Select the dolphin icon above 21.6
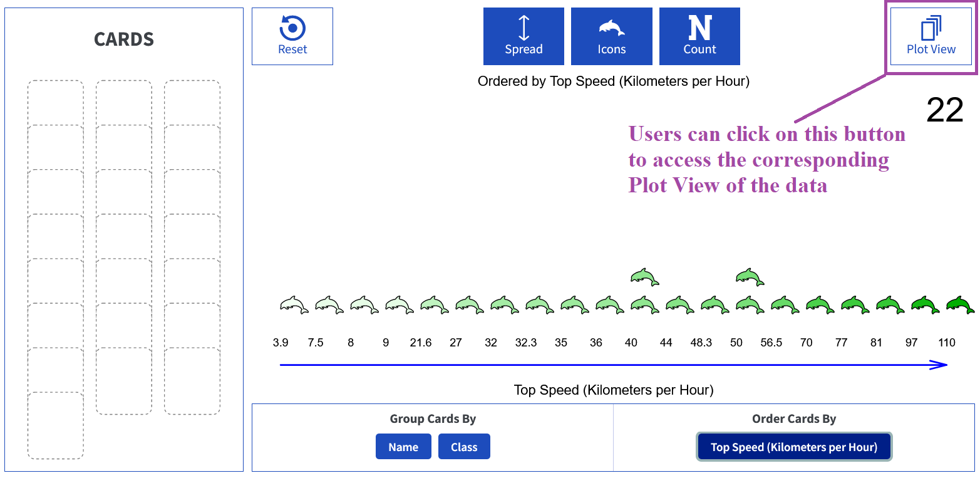The height and width of the screenshot is (478, 980). tap(435, 305)
